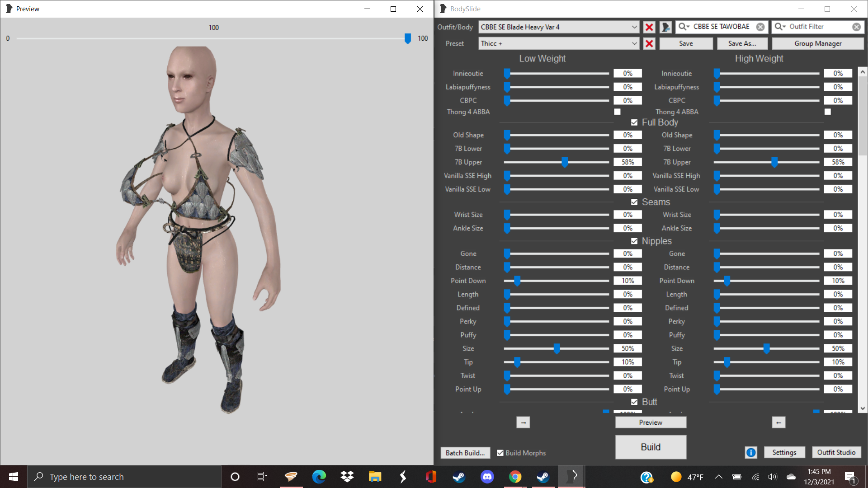Expand the Outfit/Body dropdown list
The height and width of the screenshot is (488, 868).
point(634,27)
